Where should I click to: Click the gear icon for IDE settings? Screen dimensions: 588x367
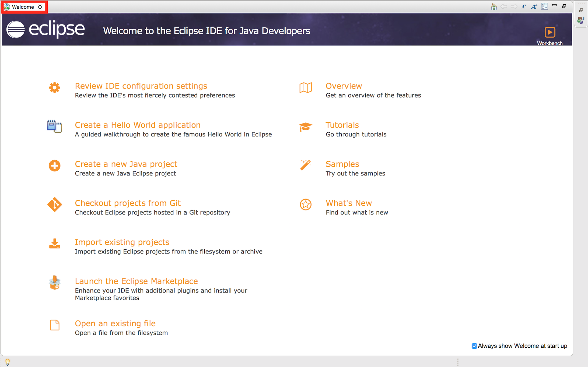54,88
